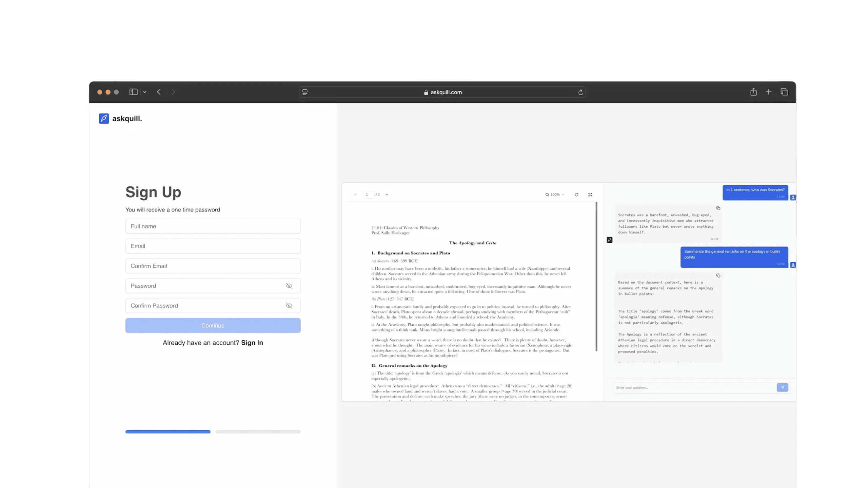Toggle visibility eye in Password field
The image size is (868, 488).
click(x=289, y=286)
